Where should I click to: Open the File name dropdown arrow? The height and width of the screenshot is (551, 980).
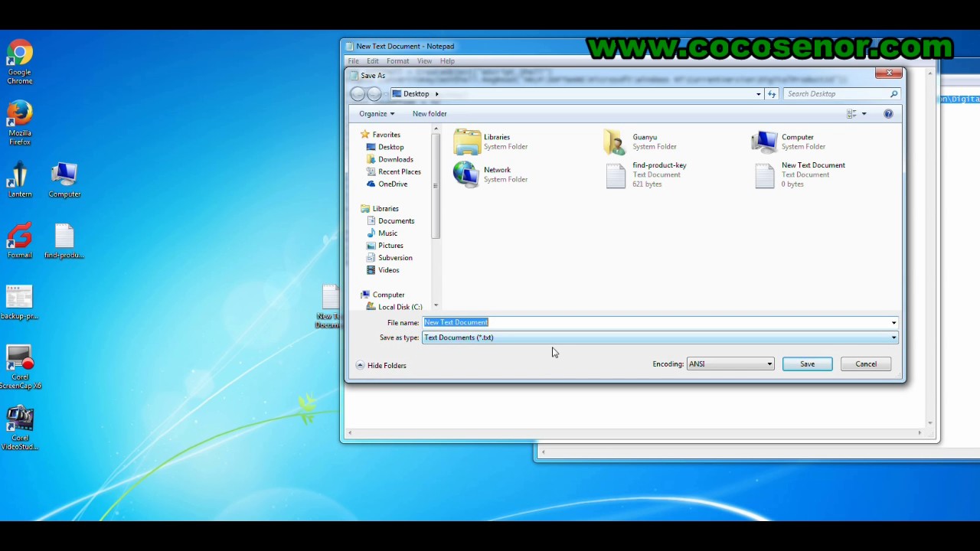pos(893,323)
